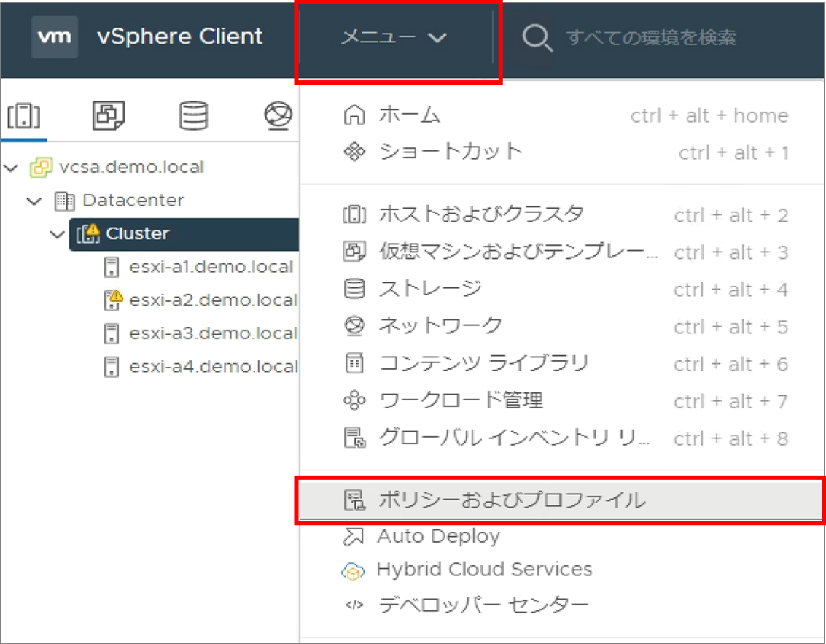Select Datacenter in the inventory tree
The height and width of the screenshot is (644, 826).
coord(133,201)
